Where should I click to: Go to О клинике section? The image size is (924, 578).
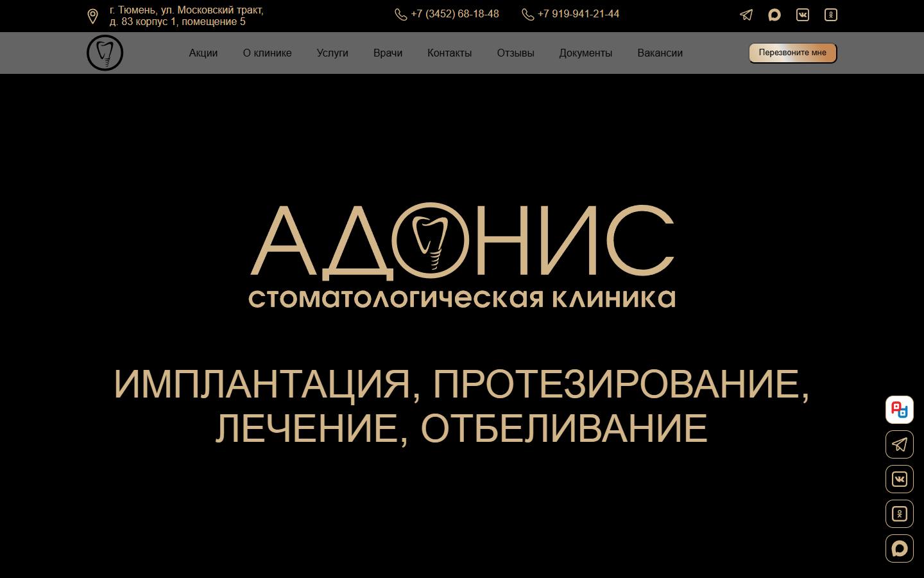click(x=267, y=53)
